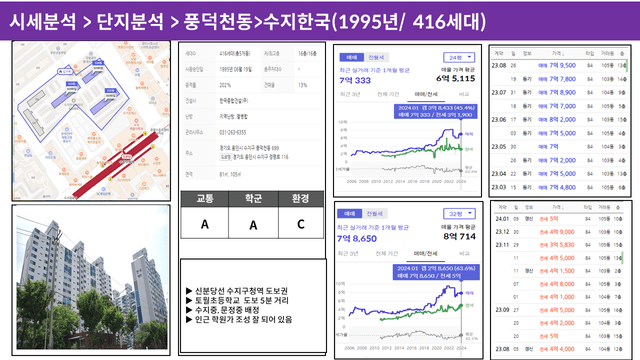Click the 7억 9,500 sale price row
This screenshot has height=360, width=640.
click(559, 65)
